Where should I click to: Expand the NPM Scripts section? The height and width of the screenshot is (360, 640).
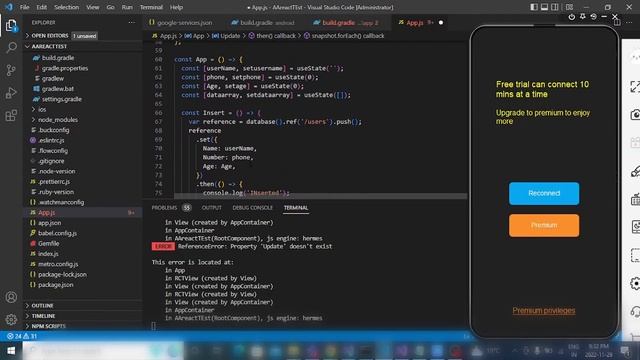coord(49,326)
